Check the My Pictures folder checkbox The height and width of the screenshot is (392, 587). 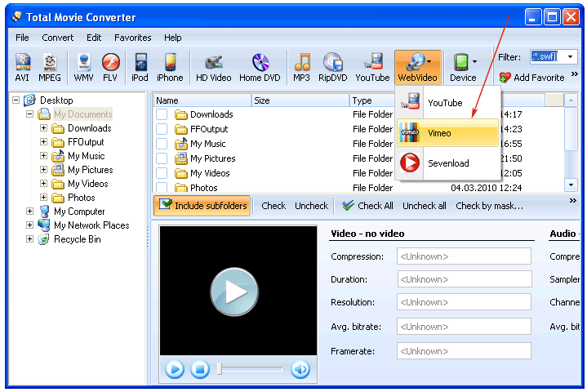pyautogui.click(x=162, y=158)
